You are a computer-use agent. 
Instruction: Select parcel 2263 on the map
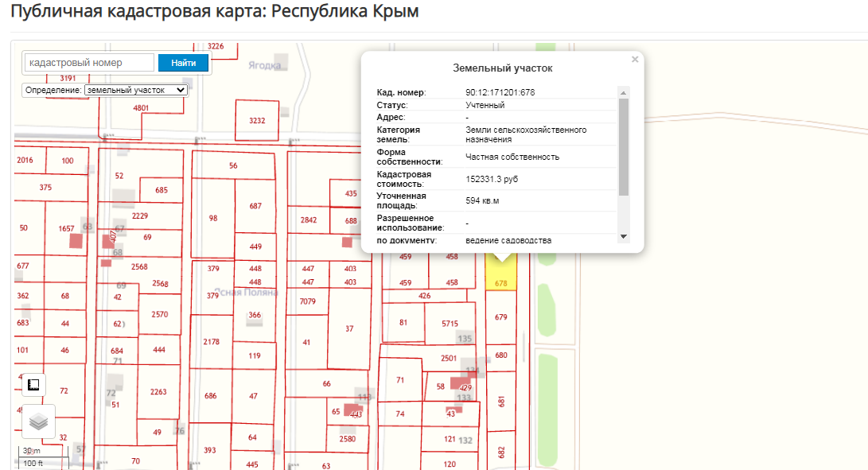click(x=158, y=391)
